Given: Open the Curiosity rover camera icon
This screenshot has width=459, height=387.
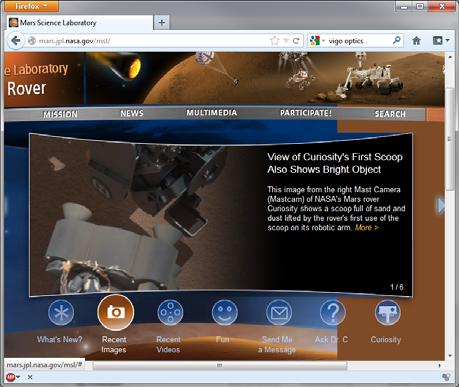Looking at the screenshot, I should (387, 313).
